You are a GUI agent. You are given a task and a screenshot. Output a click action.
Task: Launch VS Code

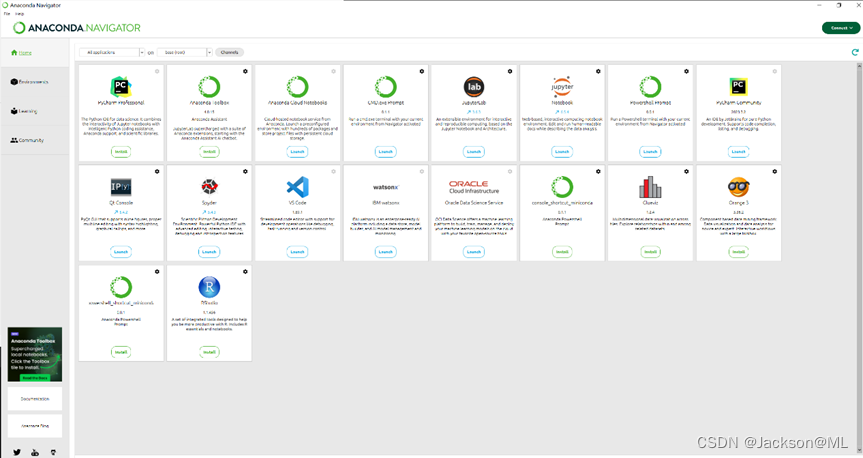pyautogui.click(x=297, y=252)
